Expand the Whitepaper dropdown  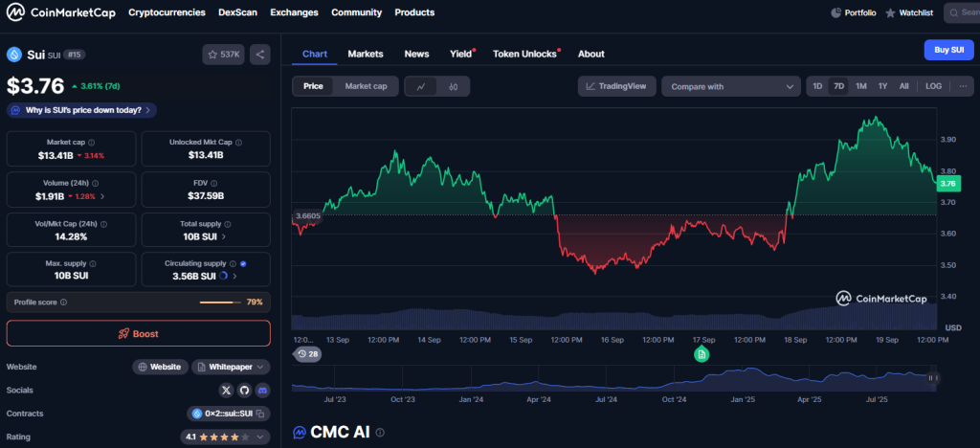click(231, 367)
